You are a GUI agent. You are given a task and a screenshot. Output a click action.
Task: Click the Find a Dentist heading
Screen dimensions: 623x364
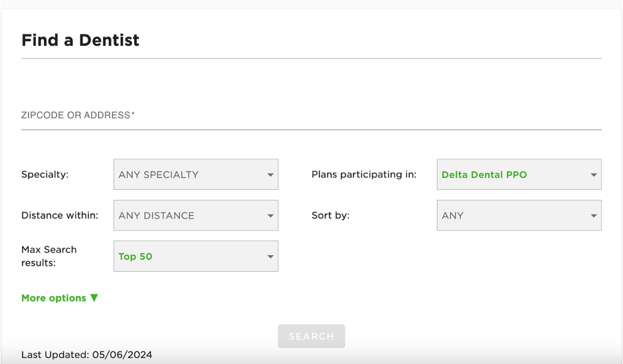pos(80,40)
